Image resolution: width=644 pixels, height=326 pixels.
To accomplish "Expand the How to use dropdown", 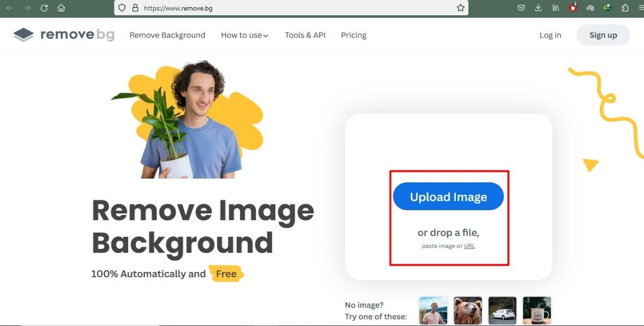I will (x=245, y=35).
